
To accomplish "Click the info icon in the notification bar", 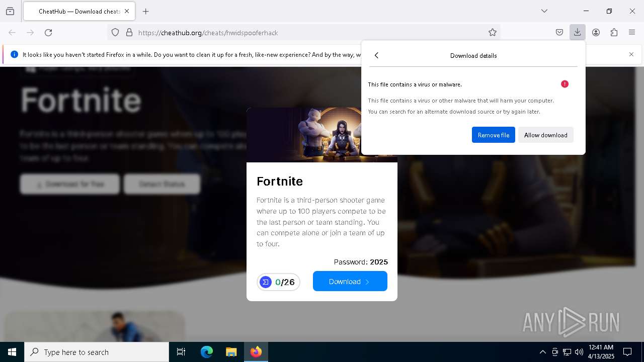I will click(x=15, y=54).
